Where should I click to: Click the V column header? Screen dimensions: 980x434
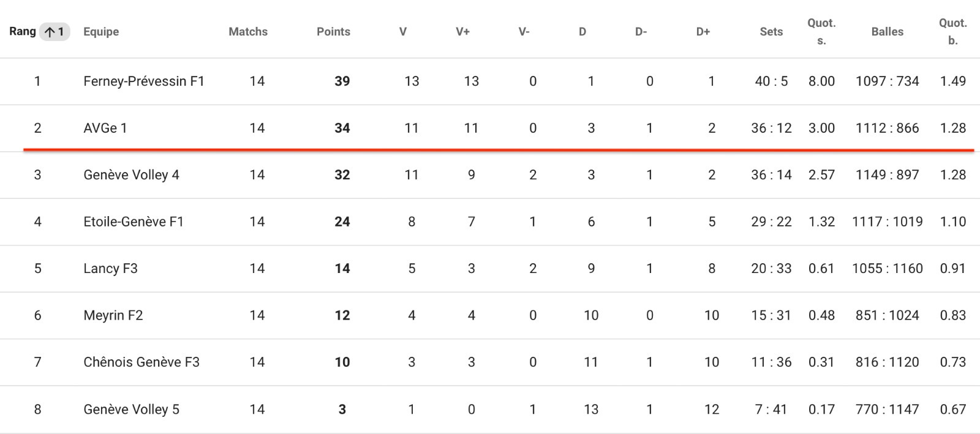tap(403, 32)
